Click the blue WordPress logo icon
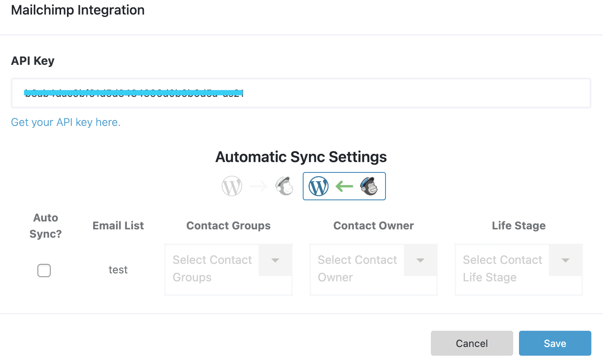This screenshot has width=603, height=364. (x=319, y=186)
